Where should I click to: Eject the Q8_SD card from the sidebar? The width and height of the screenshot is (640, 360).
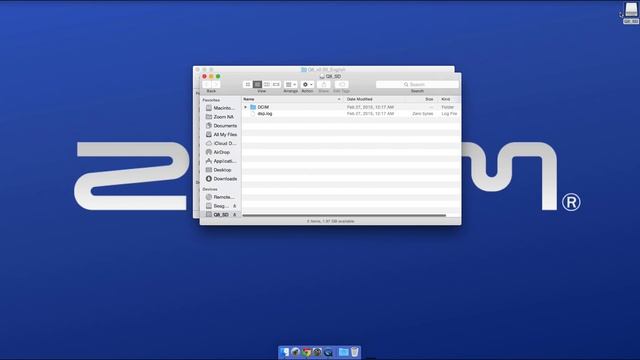coord(235,215)
